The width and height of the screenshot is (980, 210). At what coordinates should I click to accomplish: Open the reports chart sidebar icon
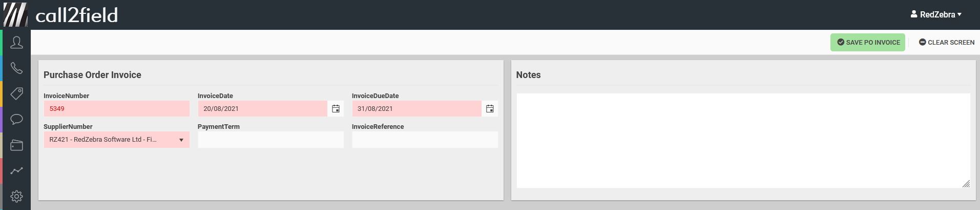pyautogui.click(x=16, y=170)
